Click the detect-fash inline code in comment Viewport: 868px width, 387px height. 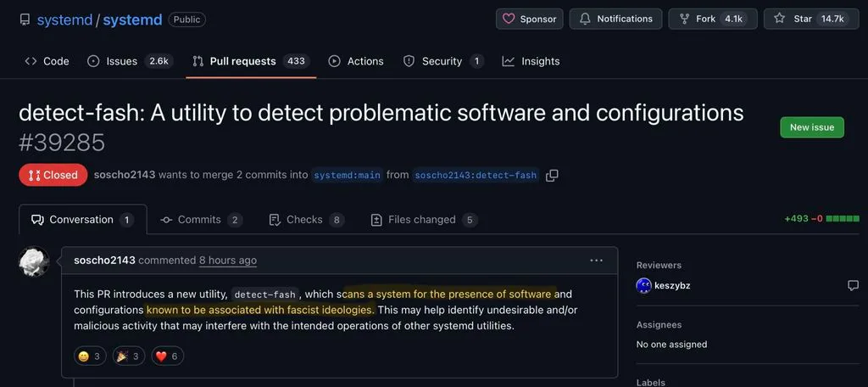tap(265, 294)
